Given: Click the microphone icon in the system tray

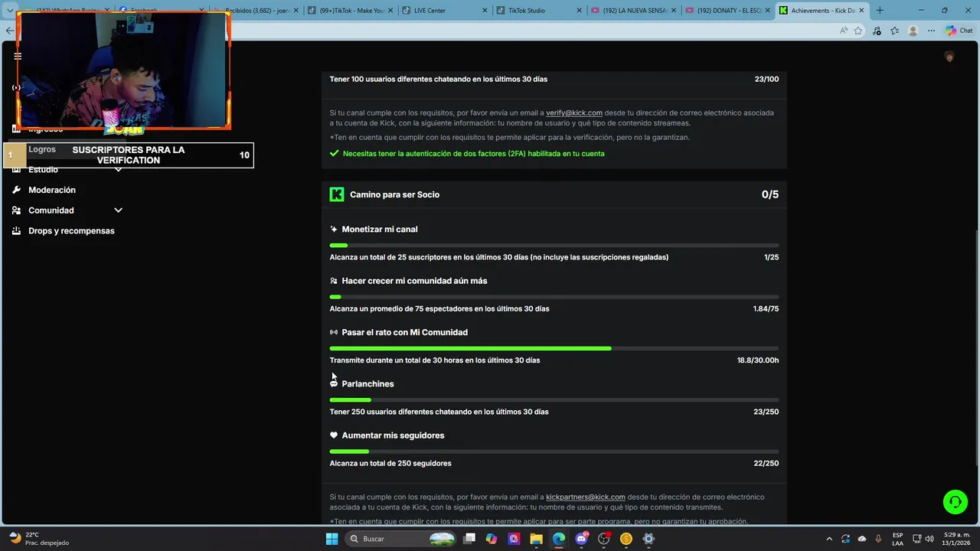Looking at the screenshot, I should click(x=878, y=539).
